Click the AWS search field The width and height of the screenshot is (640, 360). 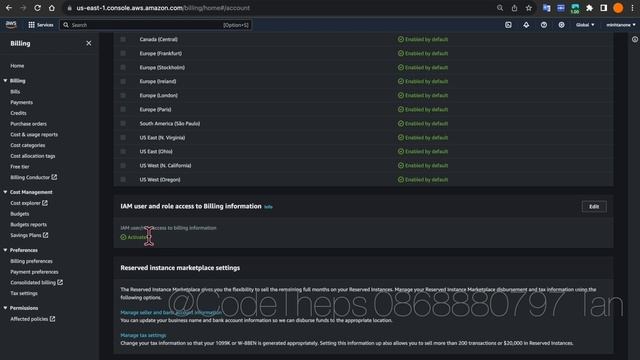(x=156, y=25)
